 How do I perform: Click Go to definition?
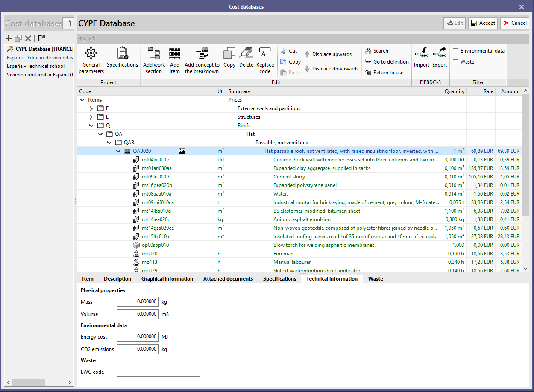(387, 62)
